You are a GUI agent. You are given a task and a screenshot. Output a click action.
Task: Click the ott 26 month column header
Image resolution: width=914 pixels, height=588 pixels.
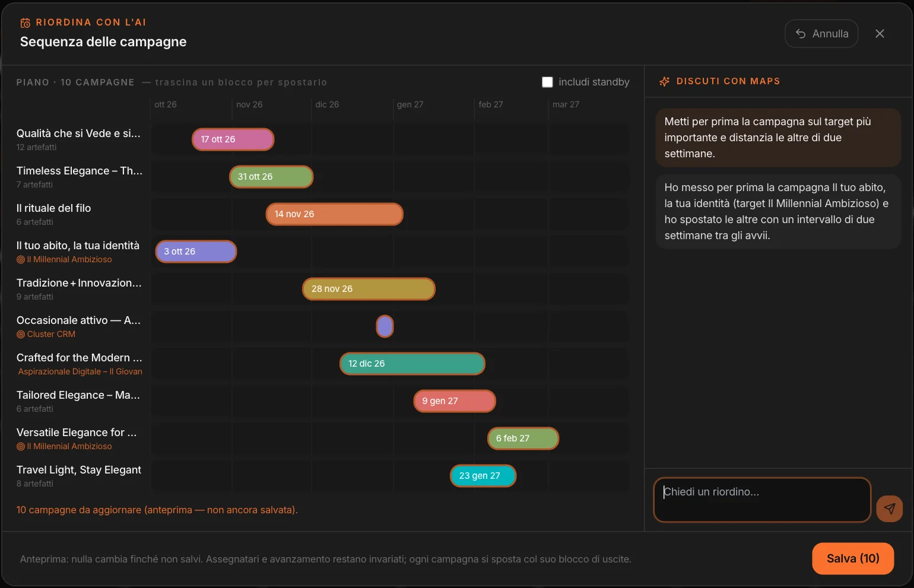[166, 104]
